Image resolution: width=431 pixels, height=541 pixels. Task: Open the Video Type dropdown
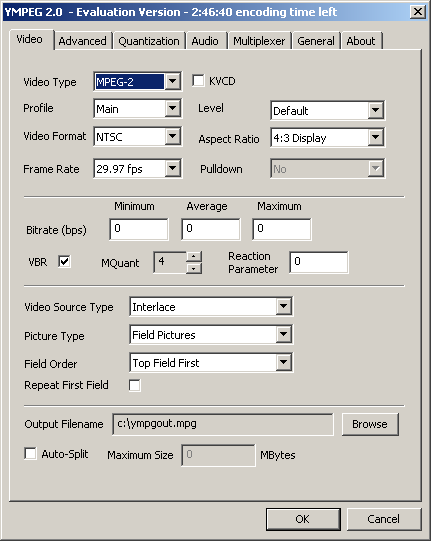(173, 81)
